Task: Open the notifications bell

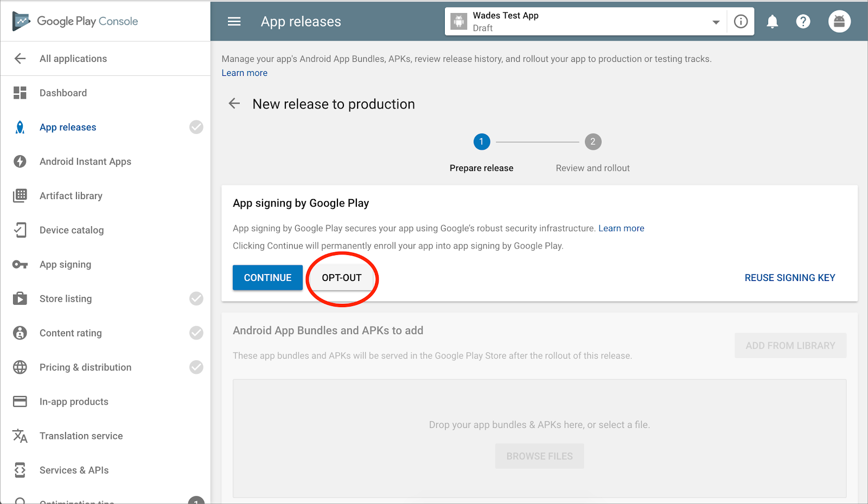Action: 773,21
